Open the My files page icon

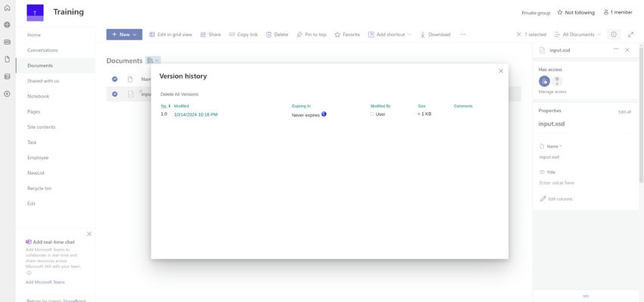pos(7,59)
